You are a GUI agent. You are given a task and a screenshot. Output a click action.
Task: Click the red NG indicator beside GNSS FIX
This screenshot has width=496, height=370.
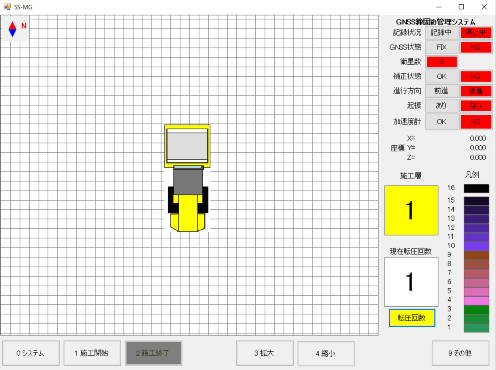coord(476,47)
